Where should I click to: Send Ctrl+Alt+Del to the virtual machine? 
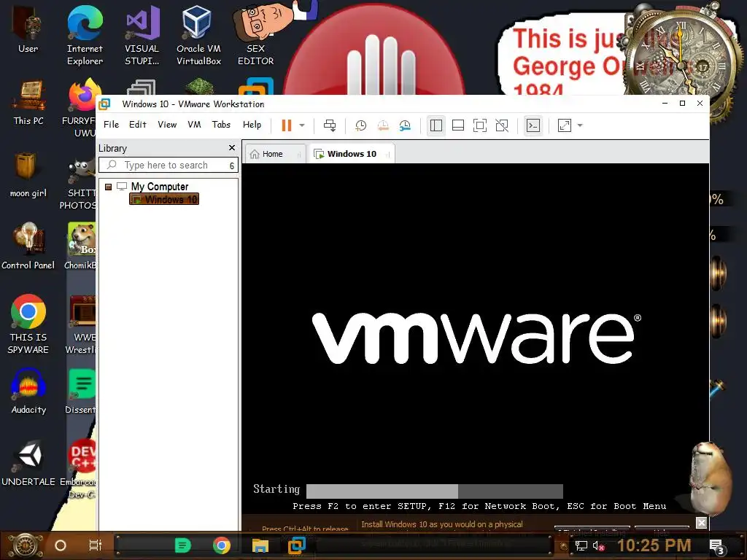pyautogui.click(x=330, y=125)
